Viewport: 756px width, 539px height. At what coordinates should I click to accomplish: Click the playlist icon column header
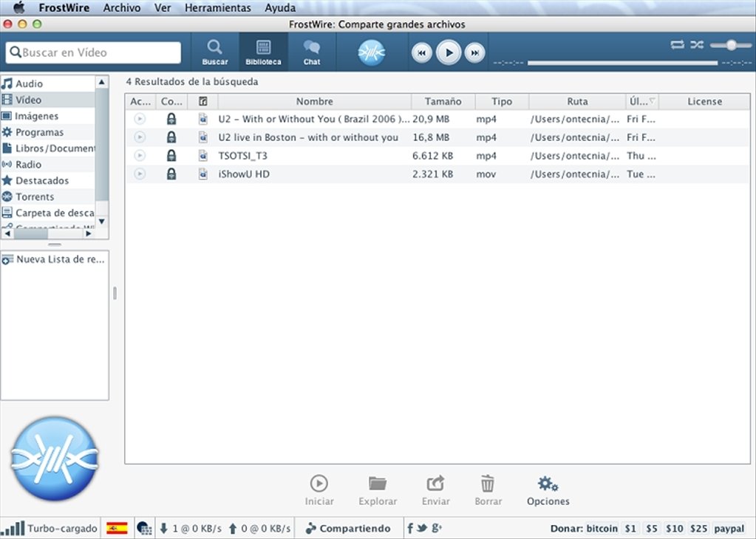click(x=203, y=102)
